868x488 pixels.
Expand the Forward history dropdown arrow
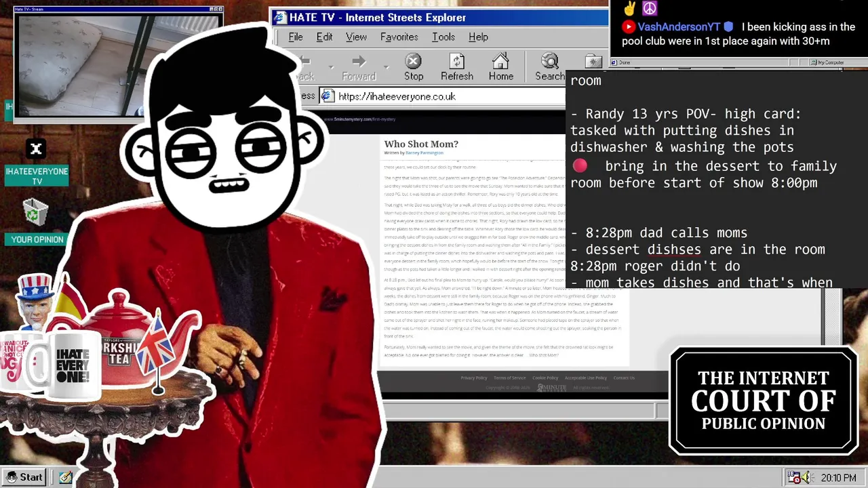point(387,67)
